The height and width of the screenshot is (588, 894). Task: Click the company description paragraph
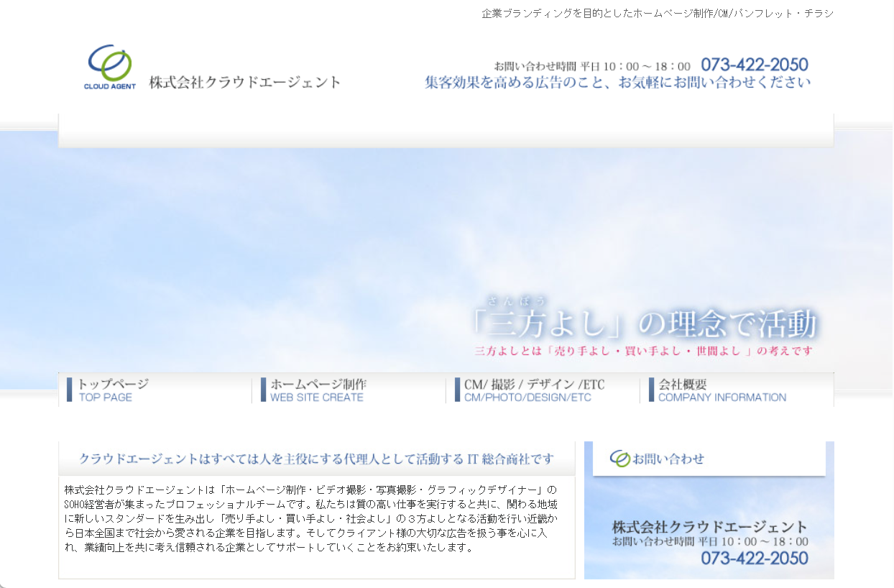point(310,518)
